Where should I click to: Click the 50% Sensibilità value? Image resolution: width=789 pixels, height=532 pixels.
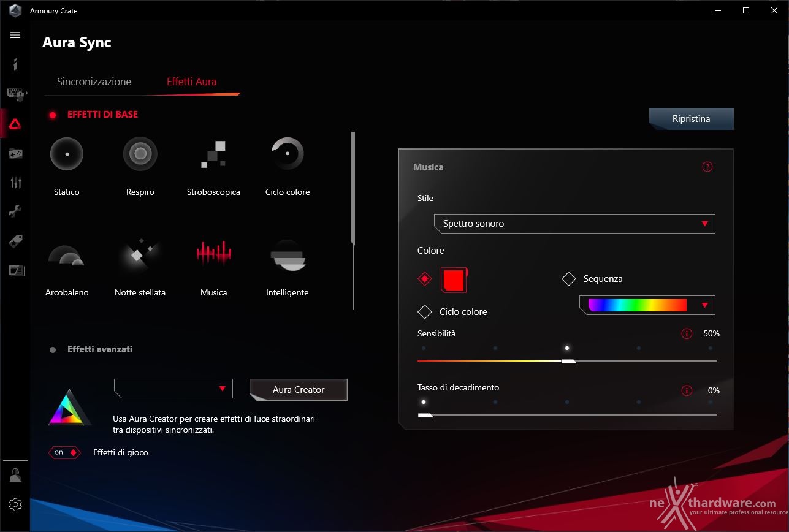(711, 334)
